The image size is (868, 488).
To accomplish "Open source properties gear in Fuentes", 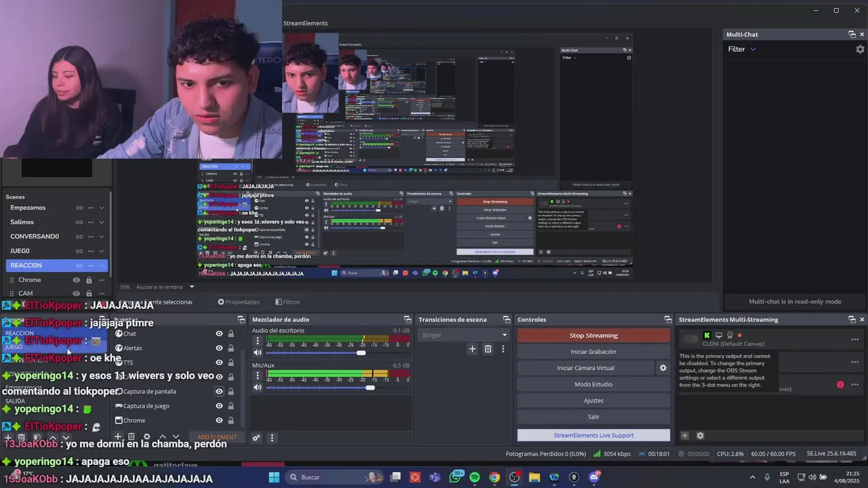I will (x=146, y=437).
